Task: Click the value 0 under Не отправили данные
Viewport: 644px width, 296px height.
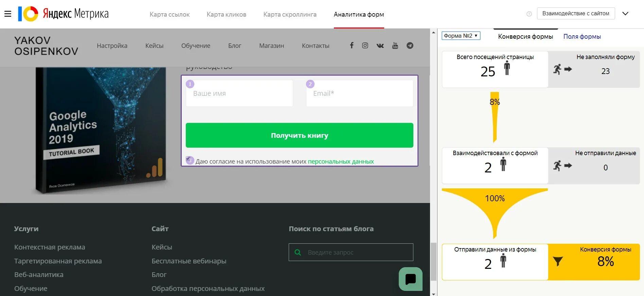Action: pyautogui.click(x=605, y=167)
